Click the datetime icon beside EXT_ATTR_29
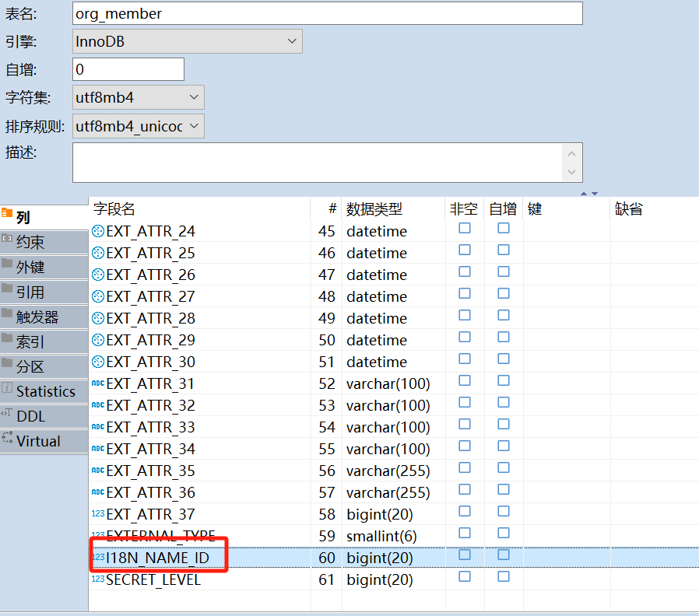699x616 pixels. click(x=97, y=341)
